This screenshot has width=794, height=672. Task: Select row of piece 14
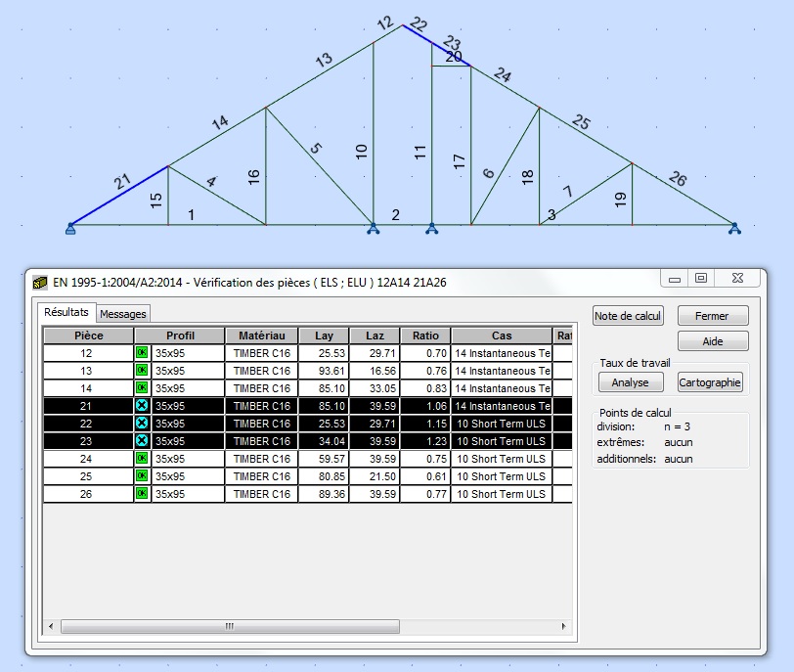point(308,388)
